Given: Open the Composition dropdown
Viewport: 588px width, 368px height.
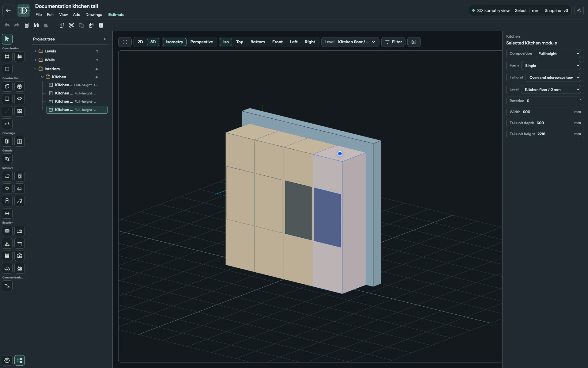Looking at the screenshot, I should (559, 54).
